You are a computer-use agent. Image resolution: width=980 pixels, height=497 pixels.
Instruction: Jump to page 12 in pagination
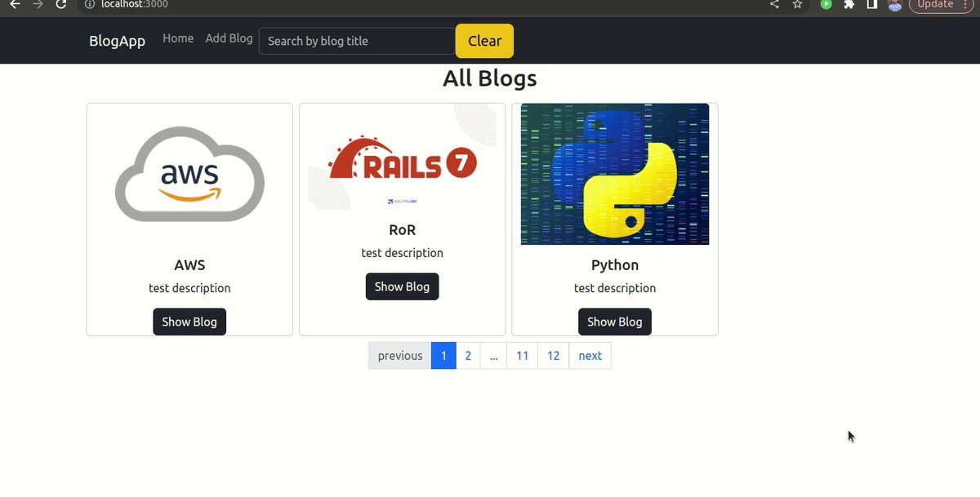pos(554,356)
